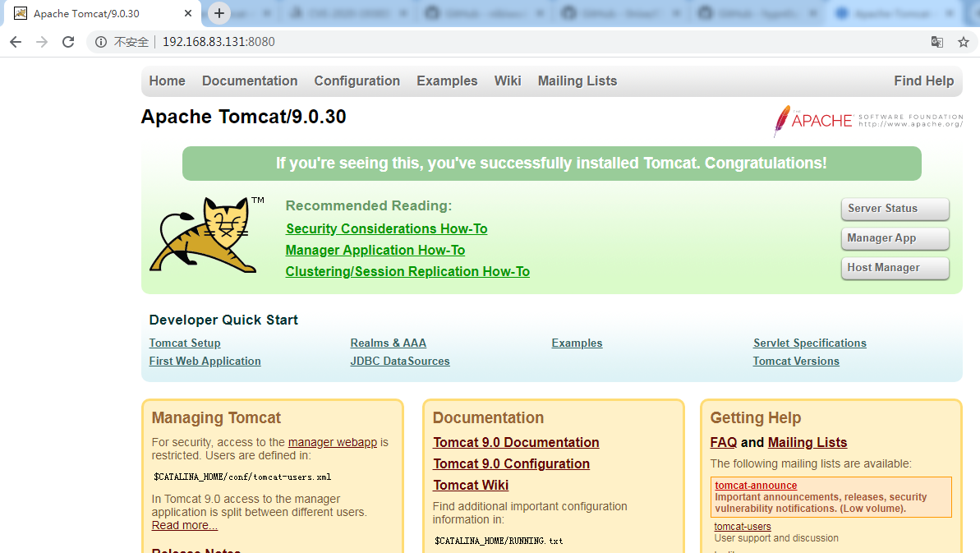Click the Server Status button
The height and width of the screenshot is (553, 980).
pos(895,209)
